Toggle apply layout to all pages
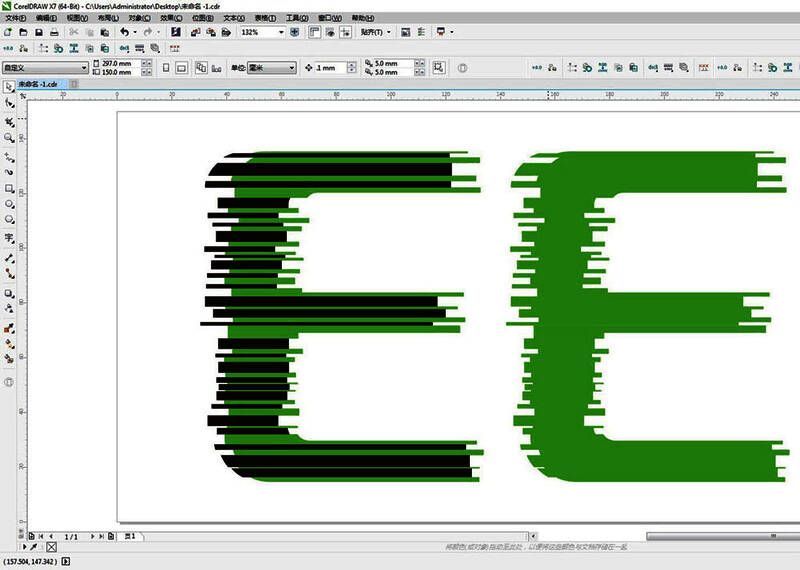 pyautogui.click(x=201, y=68)
